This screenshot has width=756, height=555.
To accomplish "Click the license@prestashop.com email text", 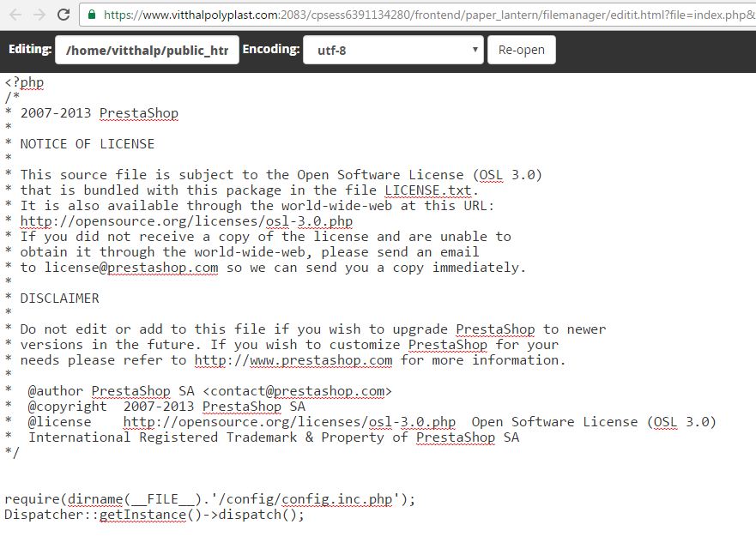I will pyautogui.click(x=131, y=268).
